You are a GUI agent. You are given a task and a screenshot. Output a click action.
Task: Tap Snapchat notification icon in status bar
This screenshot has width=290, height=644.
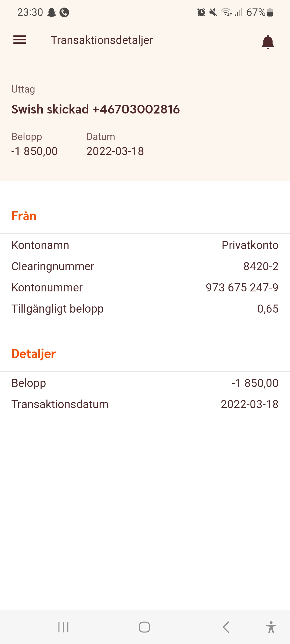coord(52,12)
